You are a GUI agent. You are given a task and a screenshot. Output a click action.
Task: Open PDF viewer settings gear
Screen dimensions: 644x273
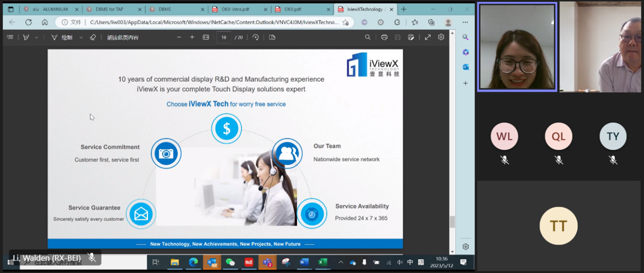tap(441, 37)
